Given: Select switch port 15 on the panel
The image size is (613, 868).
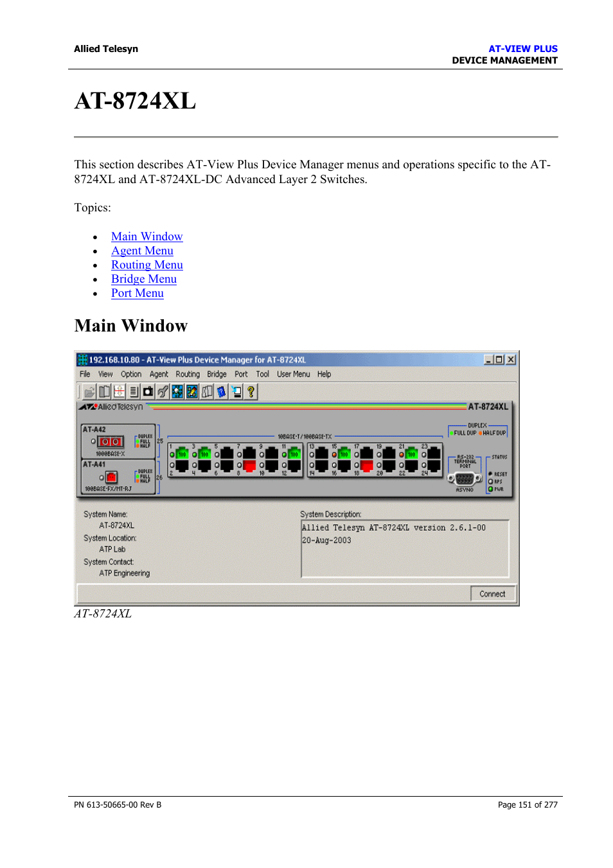Looking at the screenshot, I should click(344, 453).
